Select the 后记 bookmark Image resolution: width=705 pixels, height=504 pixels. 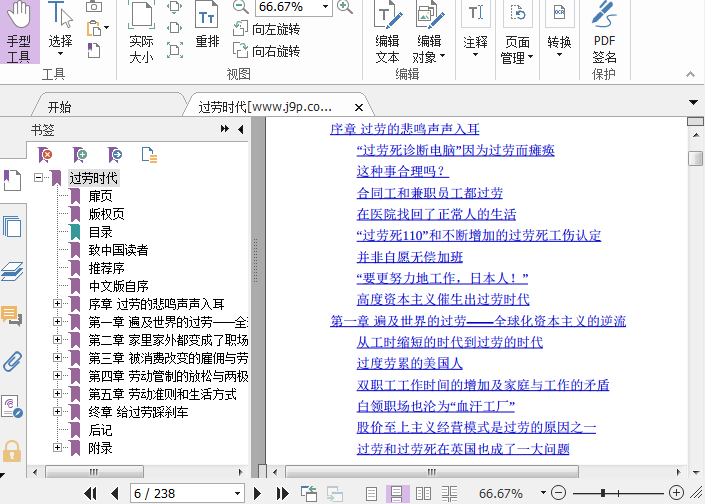pyautogui.click(x=100, y=430)
